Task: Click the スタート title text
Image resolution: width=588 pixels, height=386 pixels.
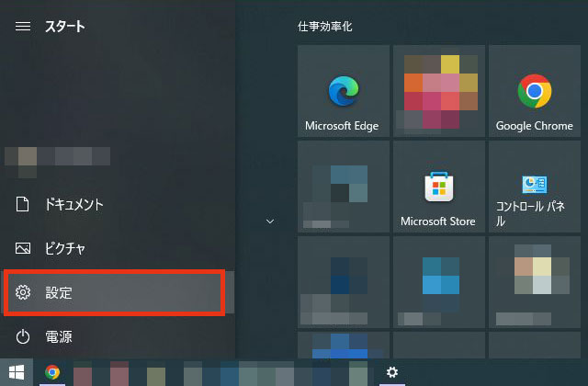Action: click(x=65, y=27)
